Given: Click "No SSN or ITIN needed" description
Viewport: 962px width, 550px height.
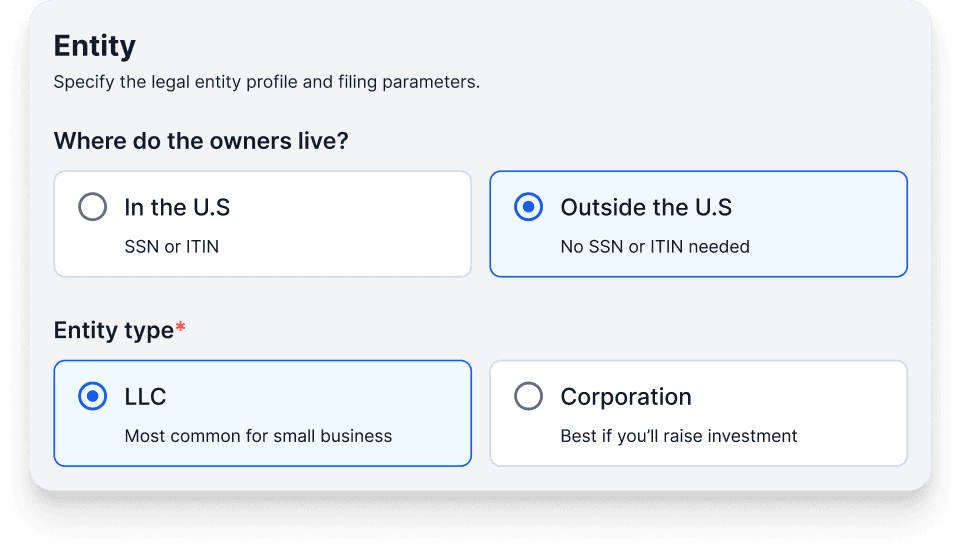Looking at the screenshot, I should click(655, 247).
